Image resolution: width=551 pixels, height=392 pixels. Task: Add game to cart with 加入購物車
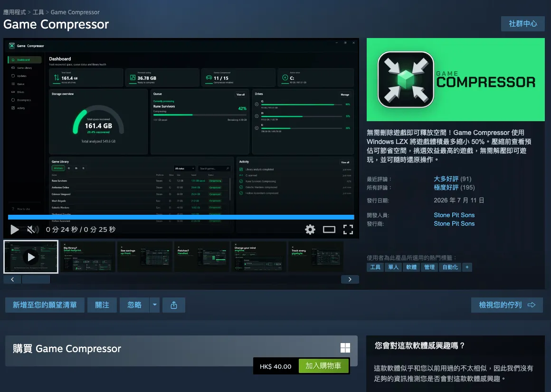(323, 366)
